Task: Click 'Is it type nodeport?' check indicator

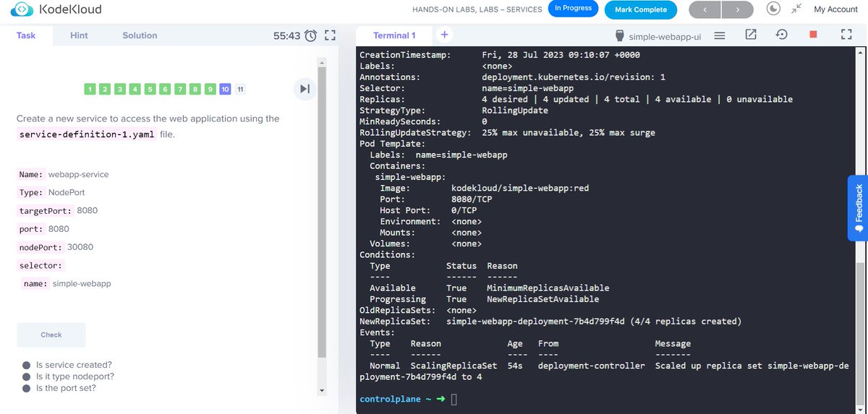Action: [27, 376]
